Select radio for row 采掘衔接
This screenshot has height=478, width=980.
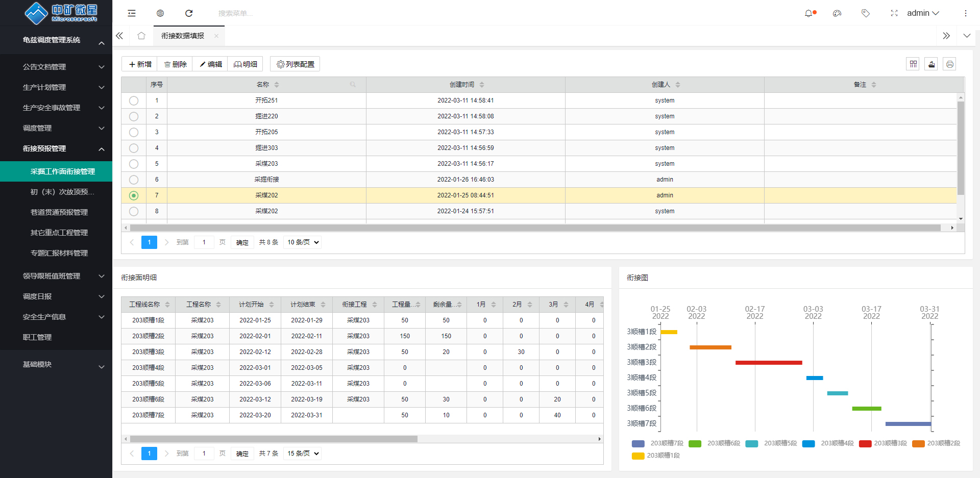(x=134, y=180)
